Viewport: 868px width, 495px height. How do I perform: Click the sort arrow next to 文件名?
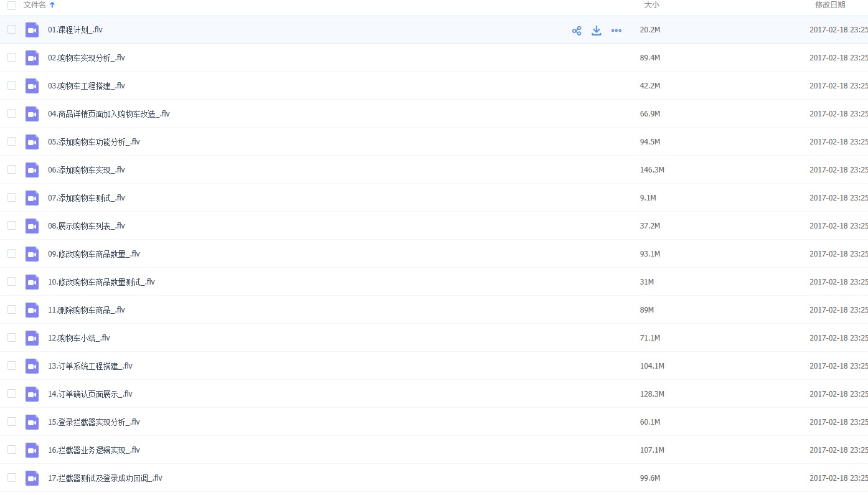pos(52,5)
